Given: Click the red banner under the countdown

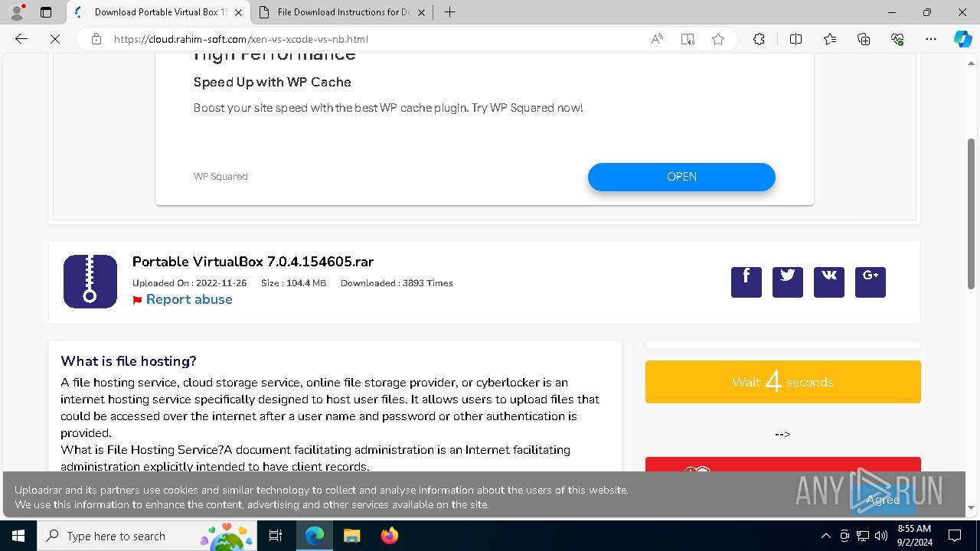Looking at the screenshot, I should pyautogui.click(x=782, y=465).
